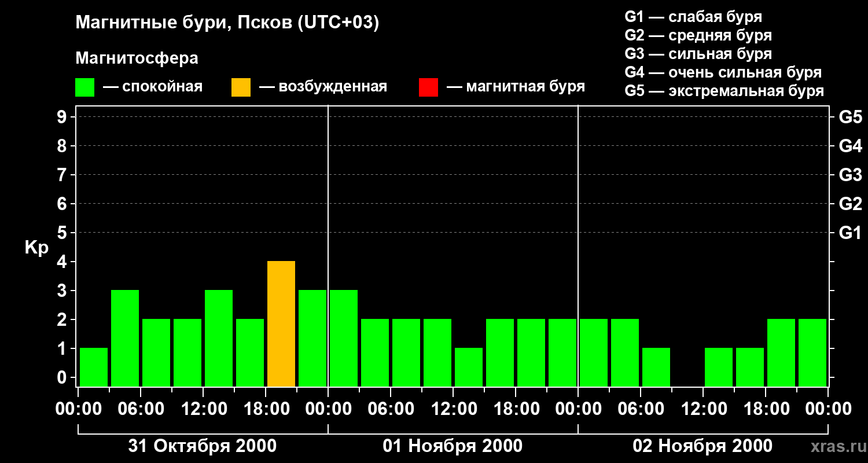Click the 21:00–00:00 bar on 01 Ноября

click(562, 353)
